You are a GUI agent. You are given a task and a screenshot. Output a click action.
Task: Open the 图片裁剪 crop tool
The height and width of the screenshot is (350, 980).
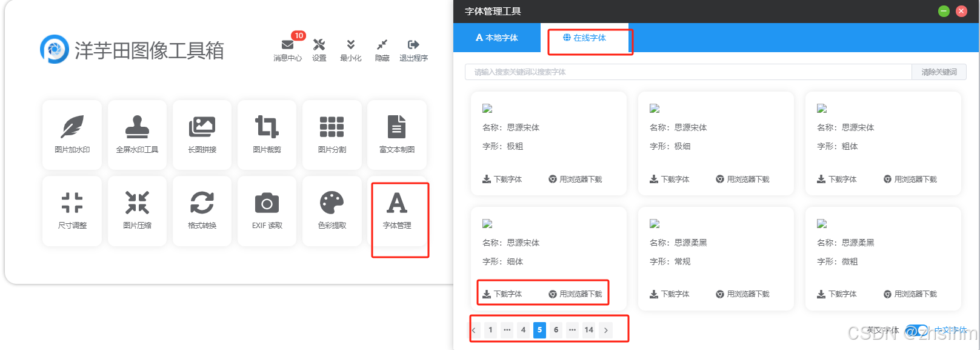(267, 135)
